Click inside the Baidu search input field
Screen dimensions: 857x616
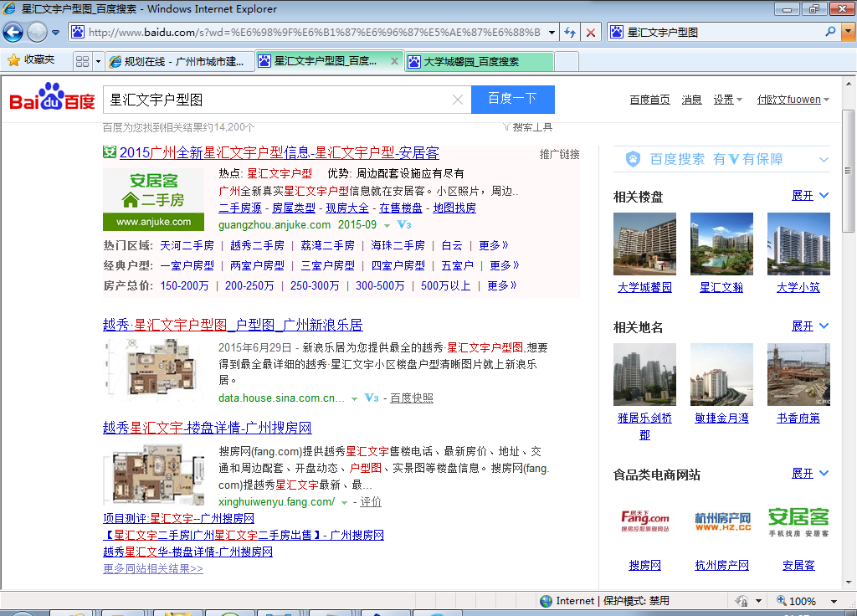pos(276,100)
